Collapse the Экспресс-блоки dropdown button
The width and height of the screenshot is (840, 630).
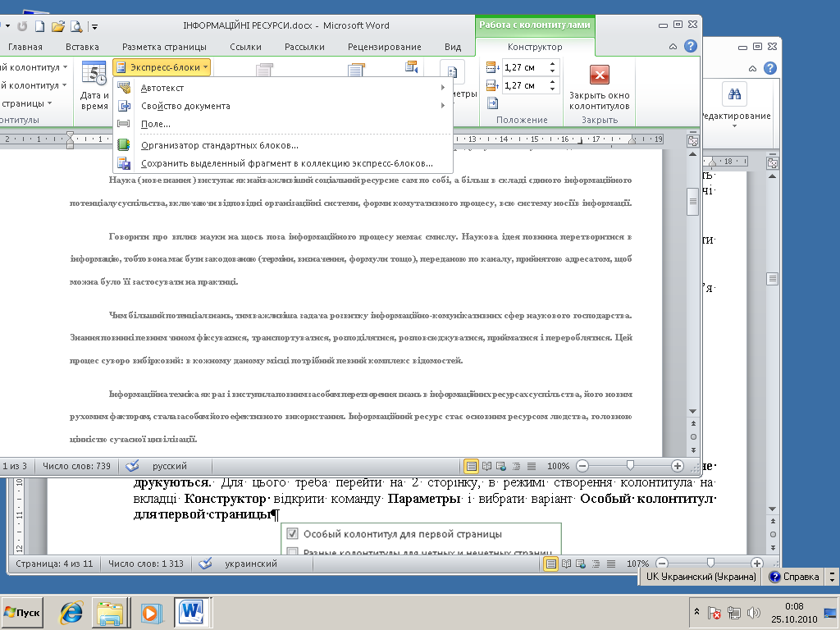coord(162,67)
